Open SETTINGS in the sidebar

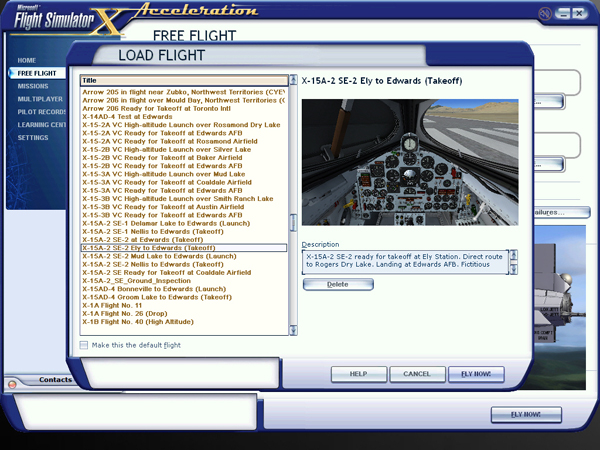(33, 138)
